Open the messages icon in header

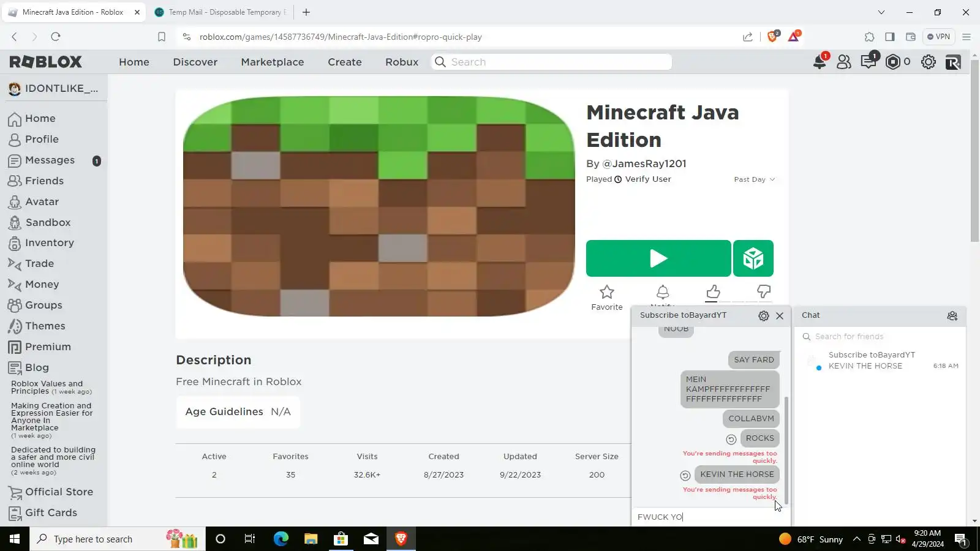[869, 62]
